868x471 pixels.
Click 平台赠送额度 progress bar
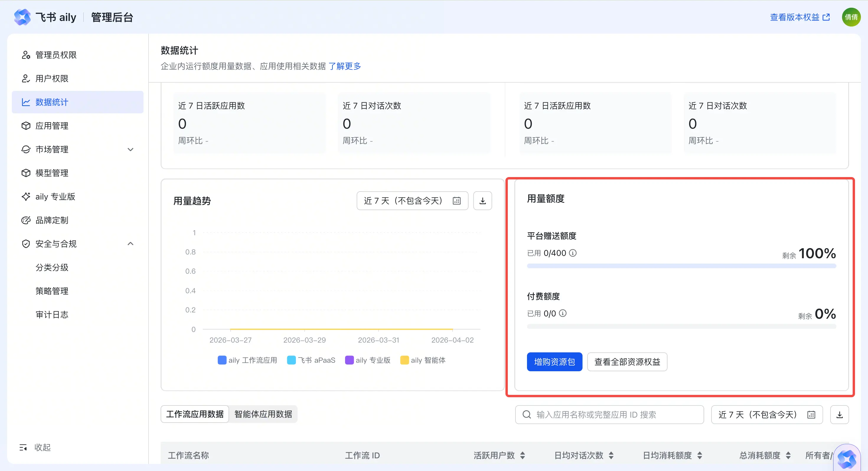[681, 266]
